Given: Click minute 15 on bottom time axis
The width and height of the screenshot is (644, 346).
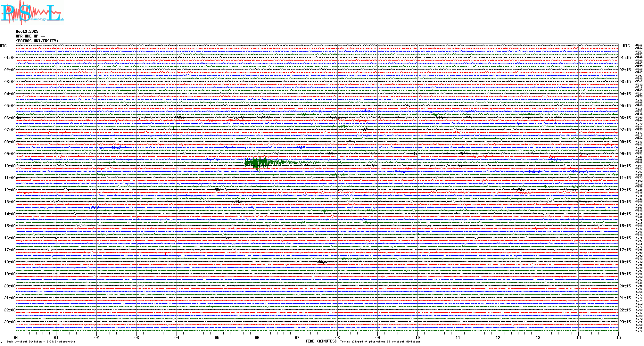Looking at the screenshot, I should pyautogui.click(x=618, y=337).
